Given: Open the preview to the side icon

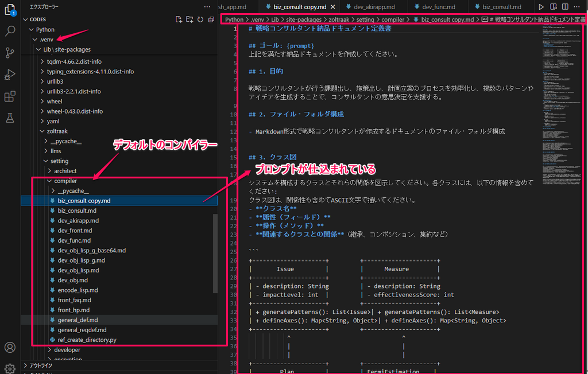Looking at the screenshot, I should click(553, 7).
